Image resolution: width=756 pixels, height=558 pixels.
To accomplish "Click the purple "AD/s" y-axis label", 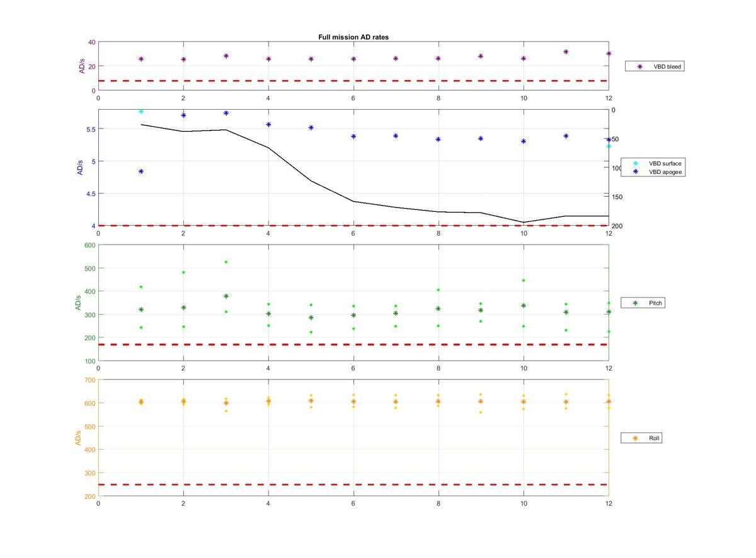I will coord(82,66).
